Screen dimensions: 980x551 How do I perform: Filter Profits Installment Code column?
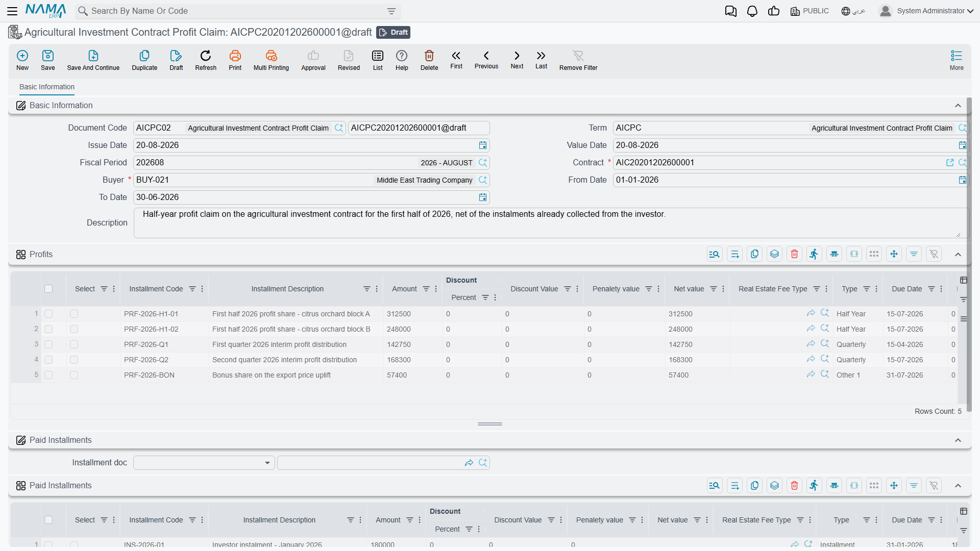coord(192,289)
